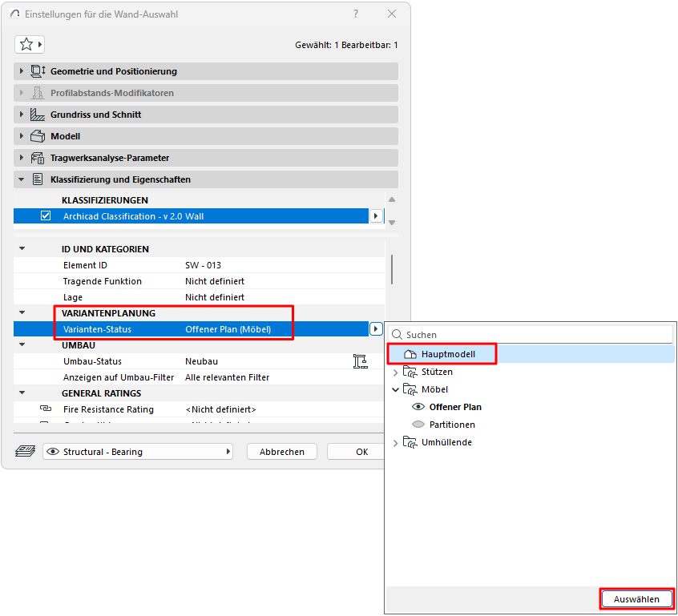This screenshot has height=616, width=678.
Task: Click the properties list scrollbar thumb
Action: (x=392, y=269)
